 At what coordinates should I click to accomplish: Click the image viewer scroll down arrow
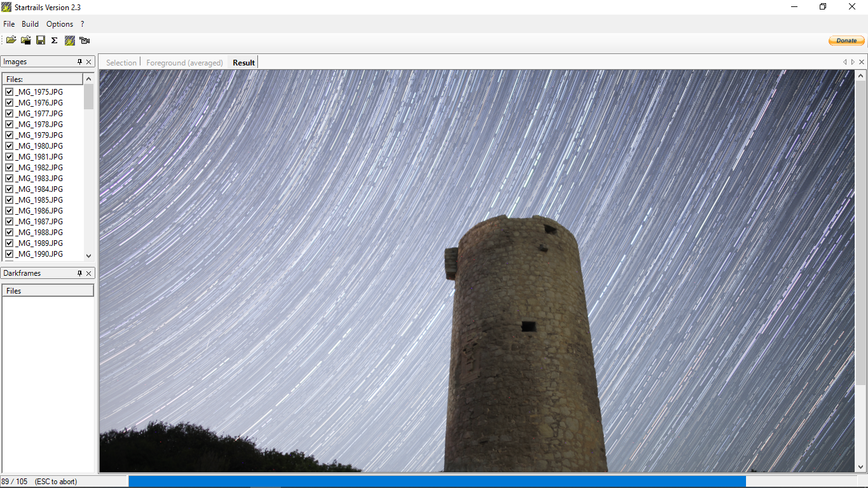pos(861,467)
